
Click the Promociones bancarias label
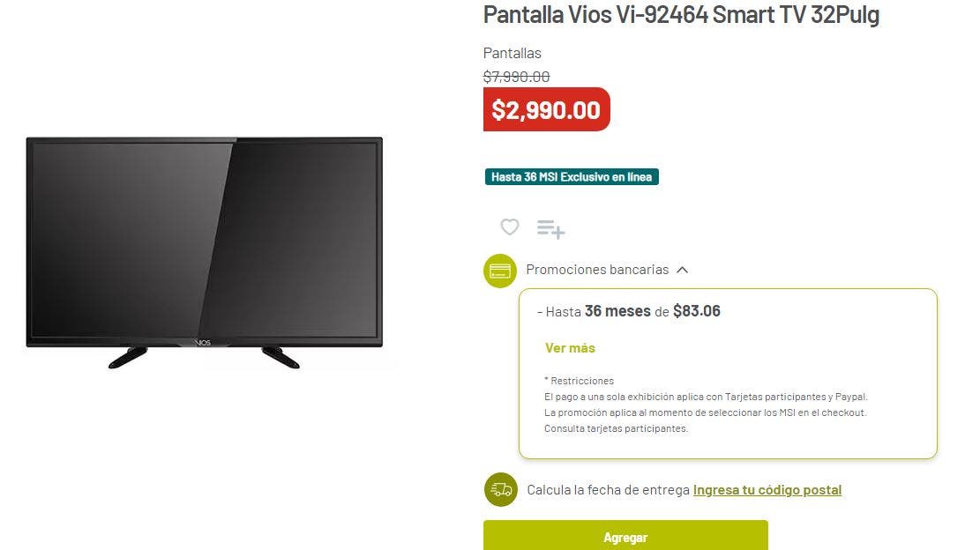point(597,270)
